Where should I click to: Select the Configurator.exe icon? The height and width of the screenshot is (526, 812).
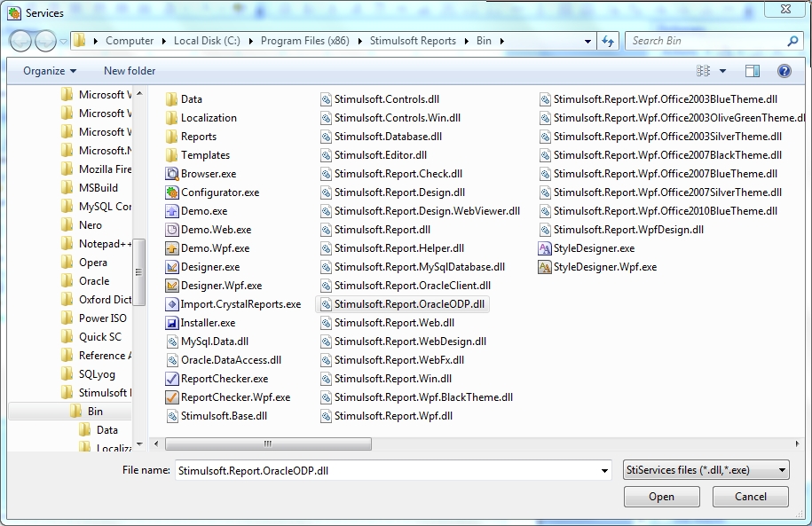point(171,192)
